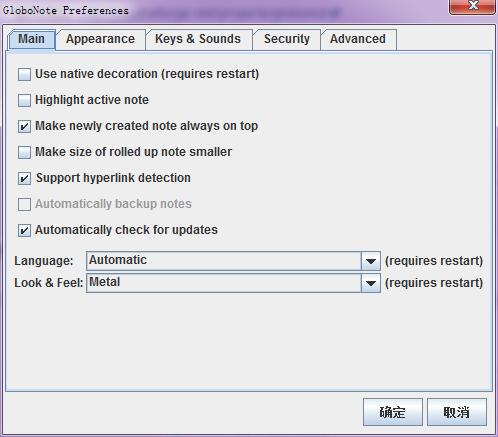The width and height of the screenshot is (498, 437).
Task: Uncheck Make newly created note always on top
Action: click(24, 126)
